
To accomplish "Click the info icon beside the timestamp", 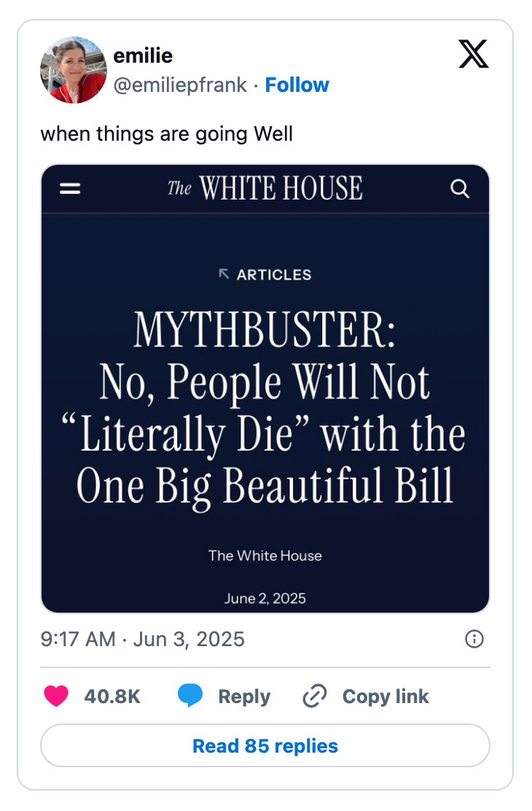I will pyautogui.click(x=474, y=639).
